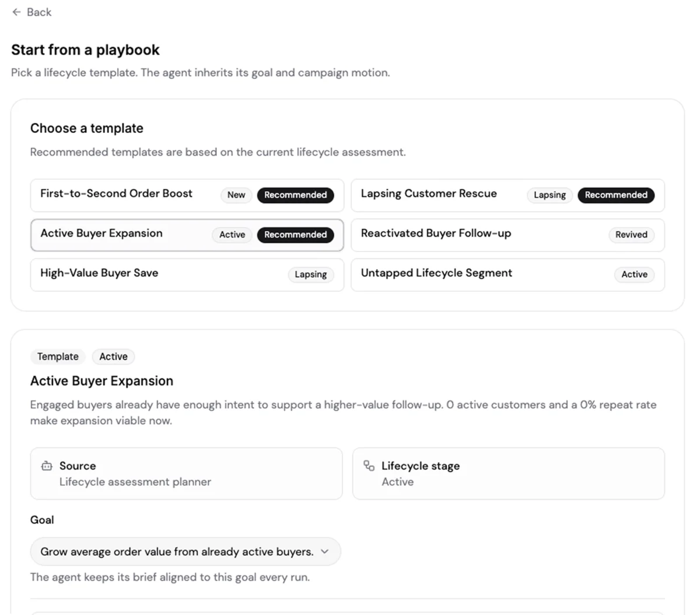Click Active tag beside Template label
700x615 pixels.
[113, 357]
